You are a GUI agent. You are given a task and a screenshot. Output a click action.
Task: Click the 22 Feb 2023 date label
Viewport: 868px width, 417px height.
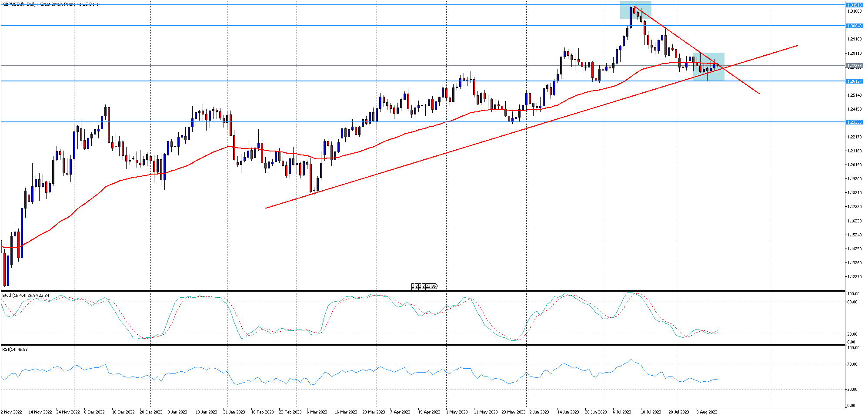point(290,412)
